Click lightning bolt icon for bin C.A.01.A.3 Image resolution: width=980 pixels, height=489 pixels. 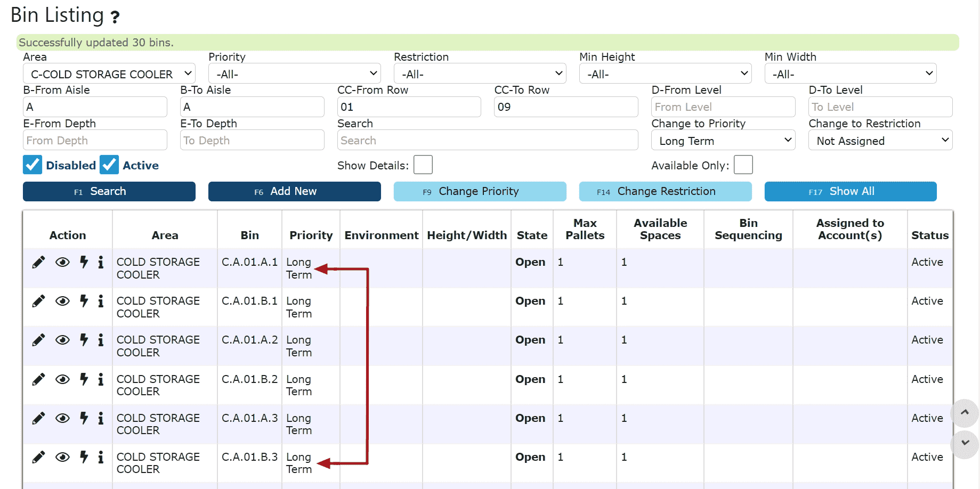(84, 418)
